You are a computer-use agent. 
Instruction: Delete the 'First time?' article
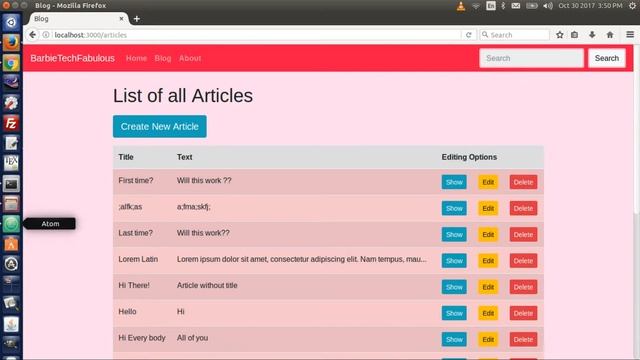(523, 182)
